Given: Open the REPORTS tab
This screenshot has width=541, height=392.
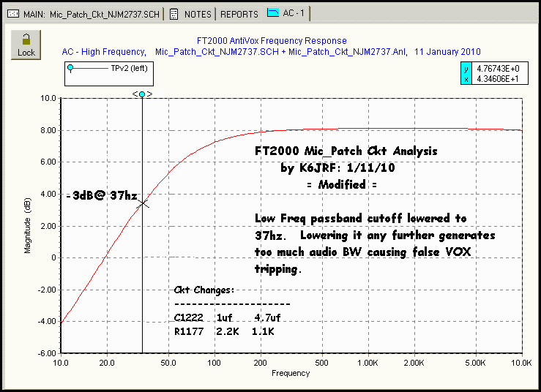Looking at the screenshot, I should tap(239, 14).
